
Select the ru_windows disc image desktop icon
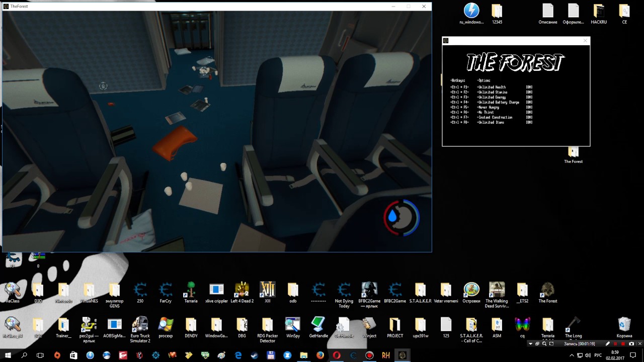tap(471, 14)
